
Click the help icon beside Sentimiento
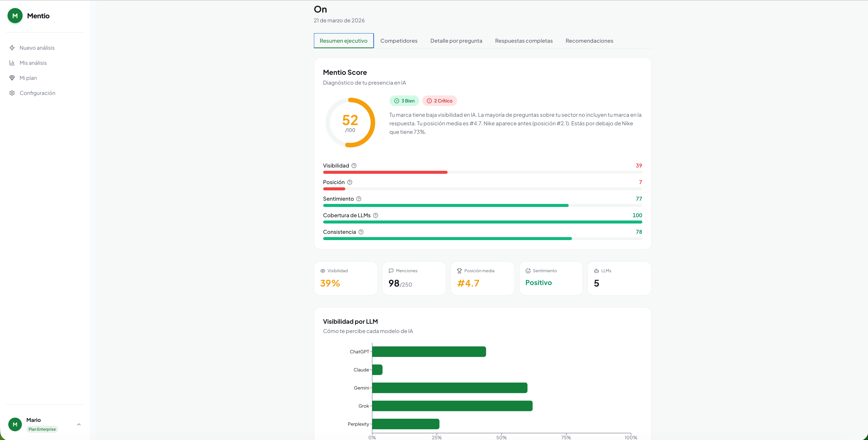coord(359,199)
